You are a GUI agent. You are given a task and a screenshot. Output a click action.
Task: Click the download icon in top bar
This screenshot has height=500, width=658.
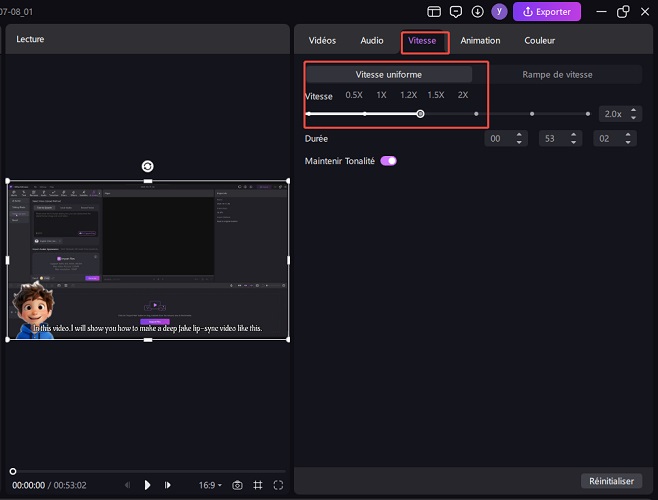[x=477, y=12]
